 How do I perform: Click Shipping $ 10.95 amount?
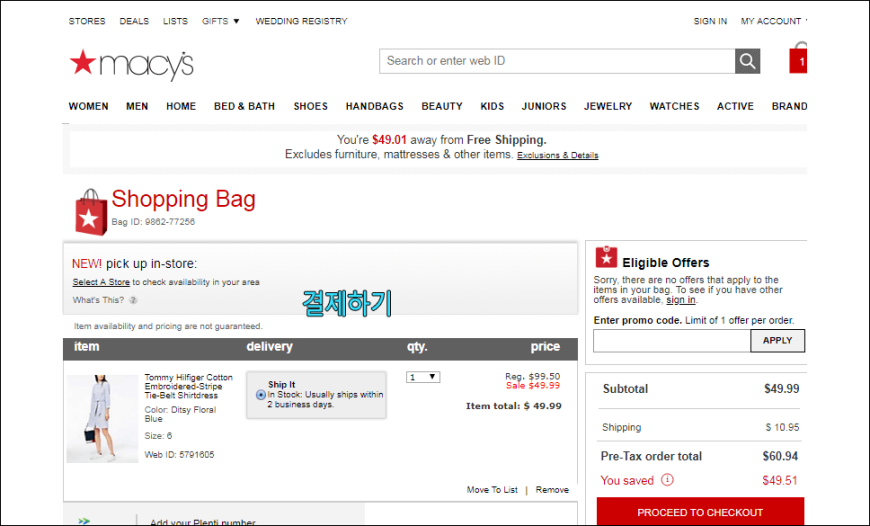point(782,427)
